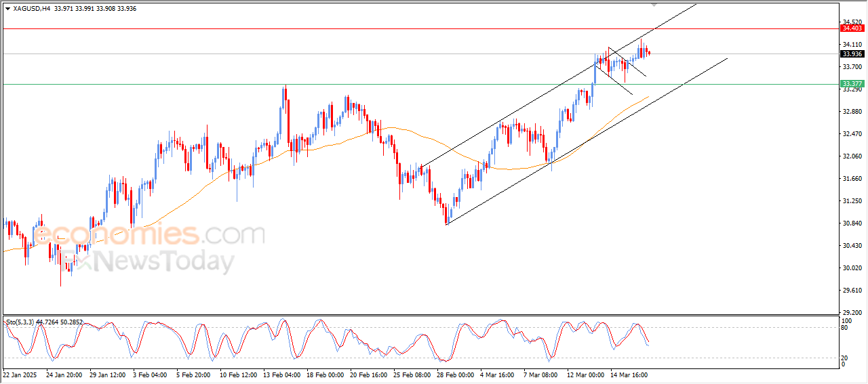Click the stochastic 20 level label

point(845,357)
